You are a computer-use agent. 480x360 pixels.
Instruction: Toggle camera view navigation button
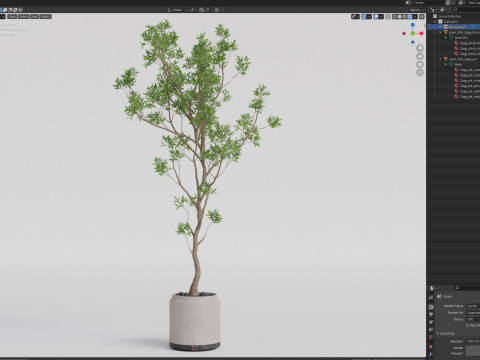[420, 64]
